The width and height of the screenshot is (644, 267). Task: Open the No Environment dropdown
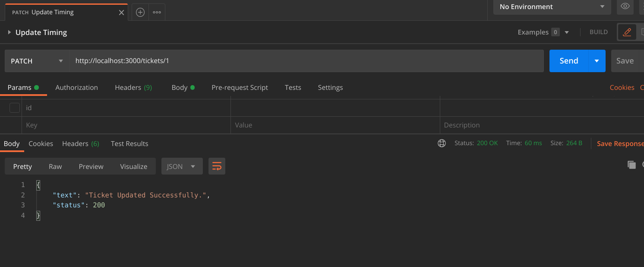coord(552,7)
